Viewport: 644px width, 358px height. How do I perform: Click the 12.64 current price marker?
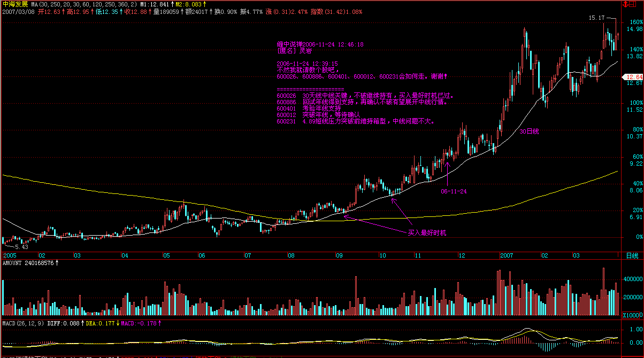click(634, 77)
